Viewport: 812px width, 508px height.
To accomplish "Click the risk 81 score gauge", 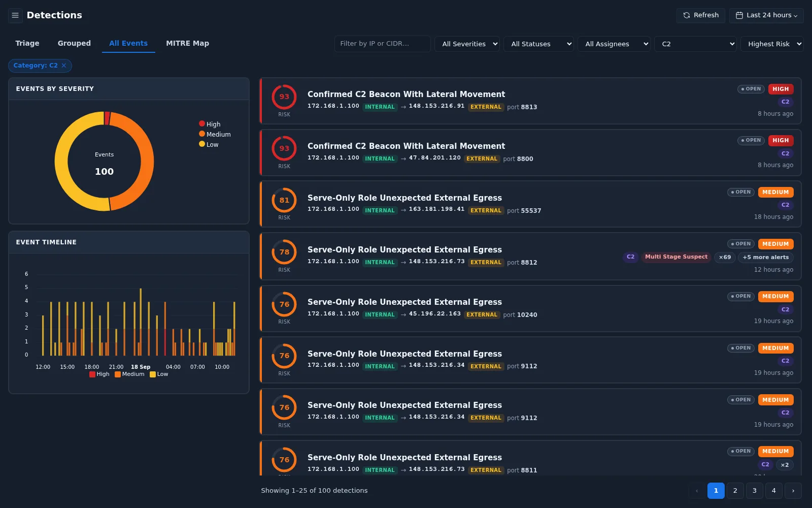I will click(284, 200).
